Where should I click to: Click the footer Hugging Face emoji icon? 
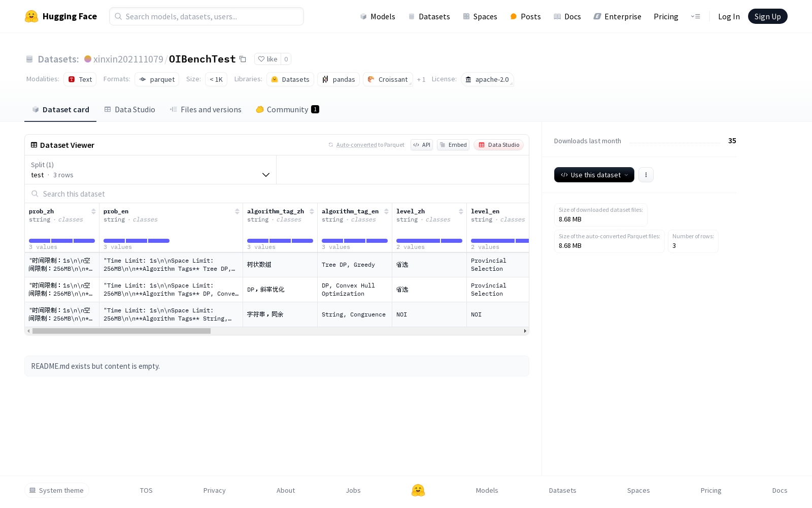pyautogui.click(x=418, y=490)
